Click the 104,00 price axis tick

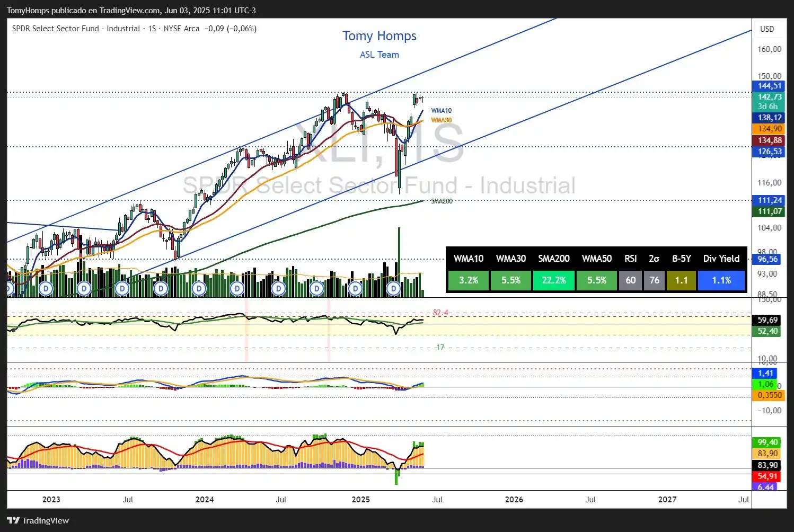pos(770,228)
